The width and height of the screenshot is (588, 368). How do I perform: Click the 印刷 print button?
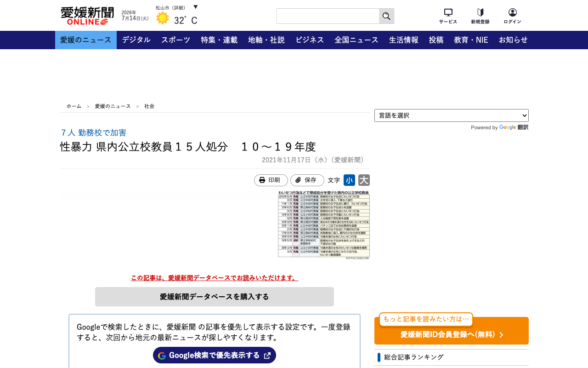271,180
